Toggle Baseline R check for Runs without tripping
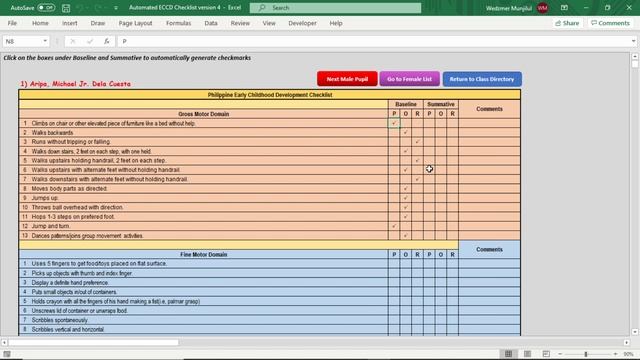Viewport: 640px width, 360px height. [x=417, y=142]
